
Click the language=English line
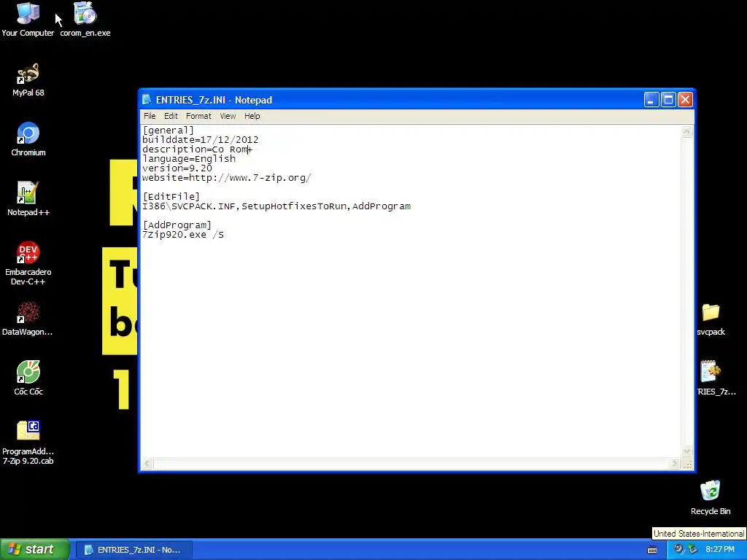(189, 159)
